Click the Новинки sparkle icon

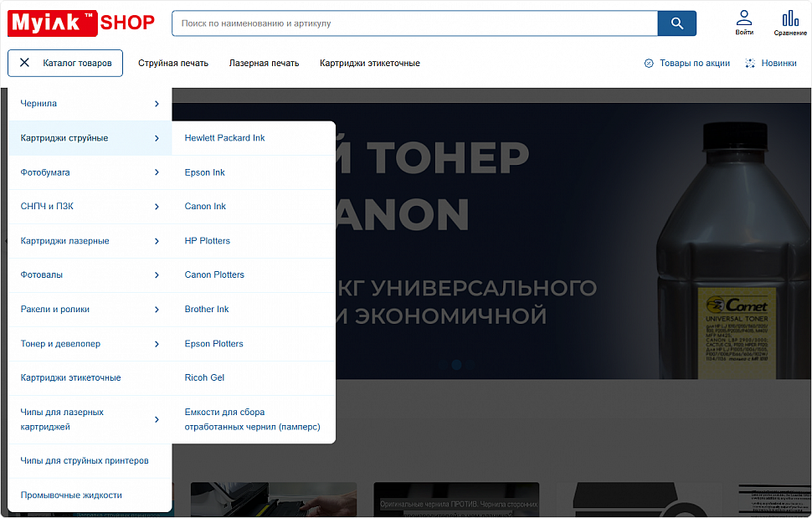[750, 64]
